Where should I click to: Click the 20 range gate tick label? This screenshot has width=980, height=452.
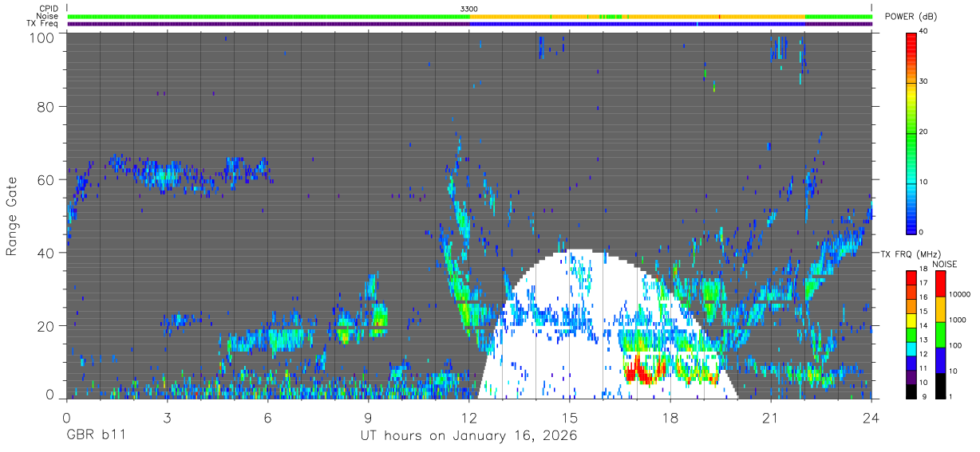[47, 325]
